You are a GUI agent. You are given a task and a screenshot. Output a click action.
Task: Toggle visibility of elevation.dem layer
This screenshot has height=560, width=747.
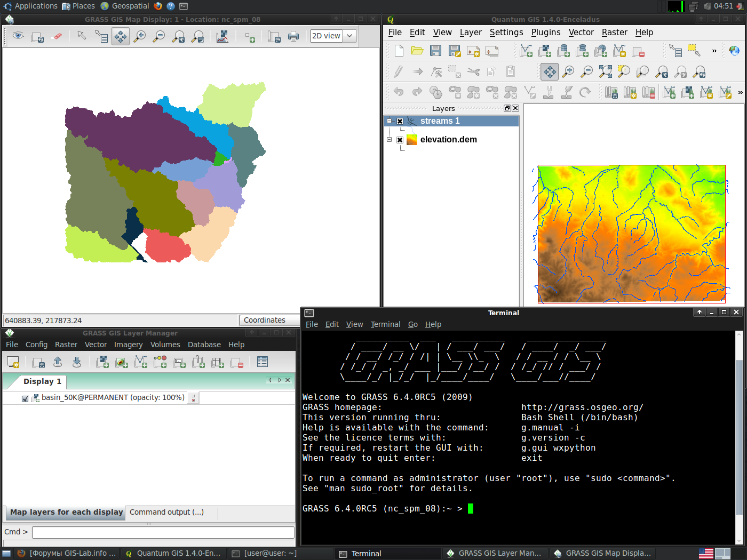(x=400, y=140)
